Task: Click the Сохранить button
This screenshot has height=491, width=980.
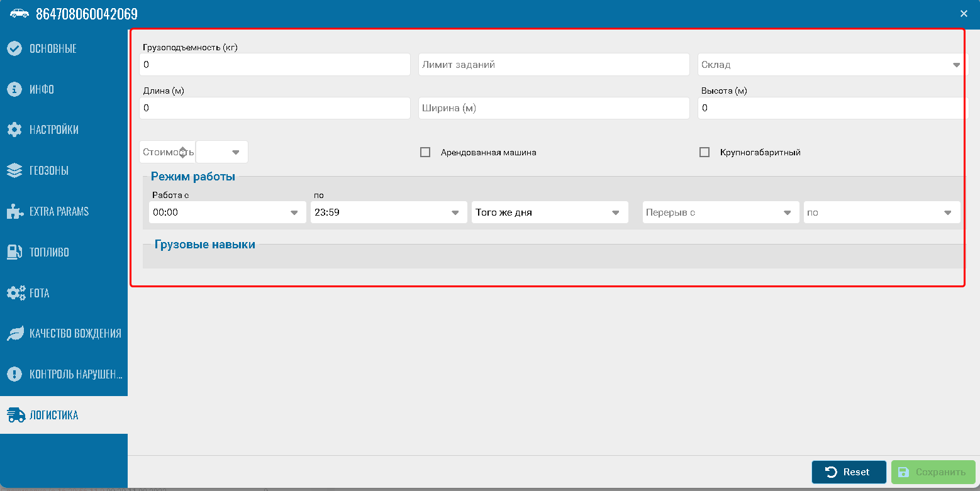Action: (x=933, y=472)
